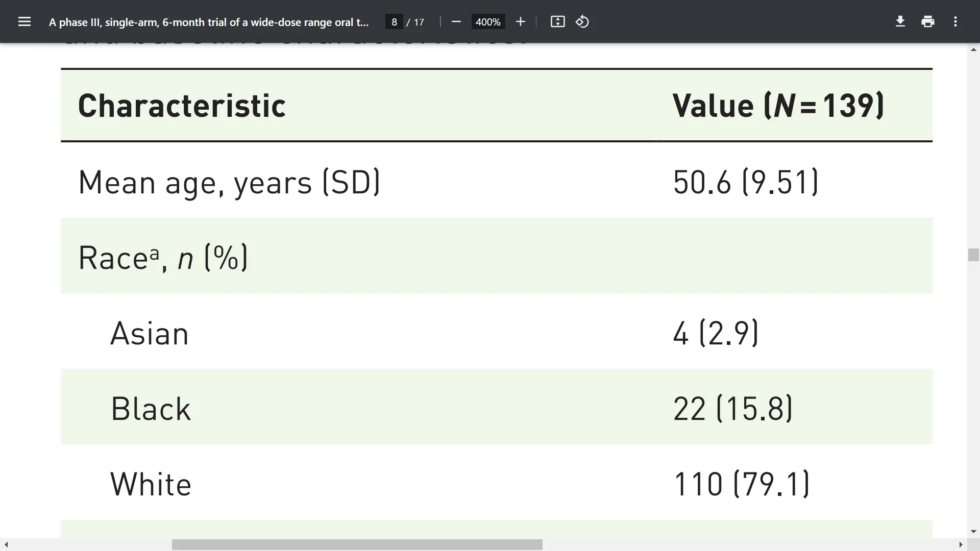This screenshot has width=980, height=551.
Task: Open the three-dot more actions menu
Action: point(955,21)
